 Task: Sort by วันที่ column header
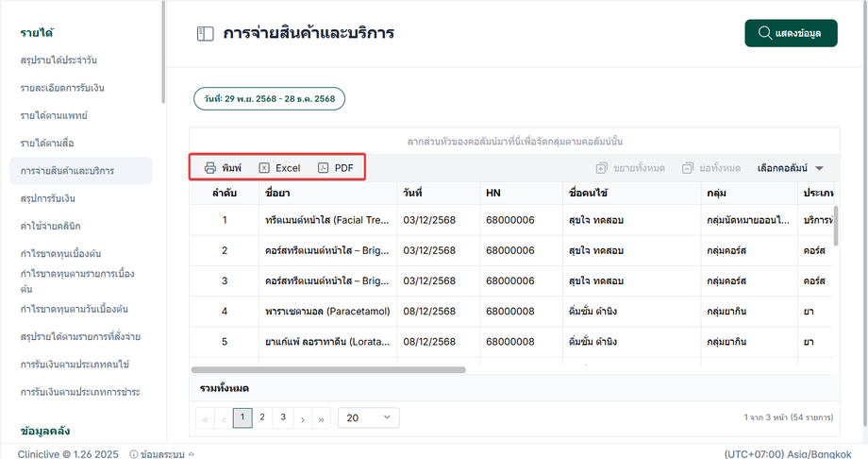439,193
